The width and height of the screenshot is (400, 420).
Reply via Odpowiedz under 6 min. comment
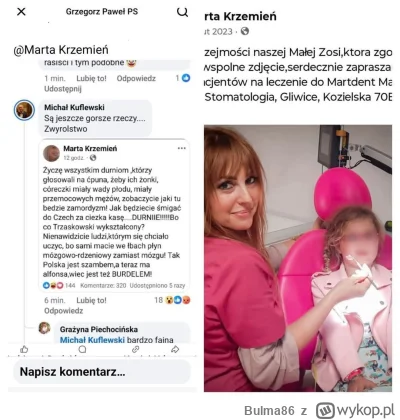[x=63, y=311]
